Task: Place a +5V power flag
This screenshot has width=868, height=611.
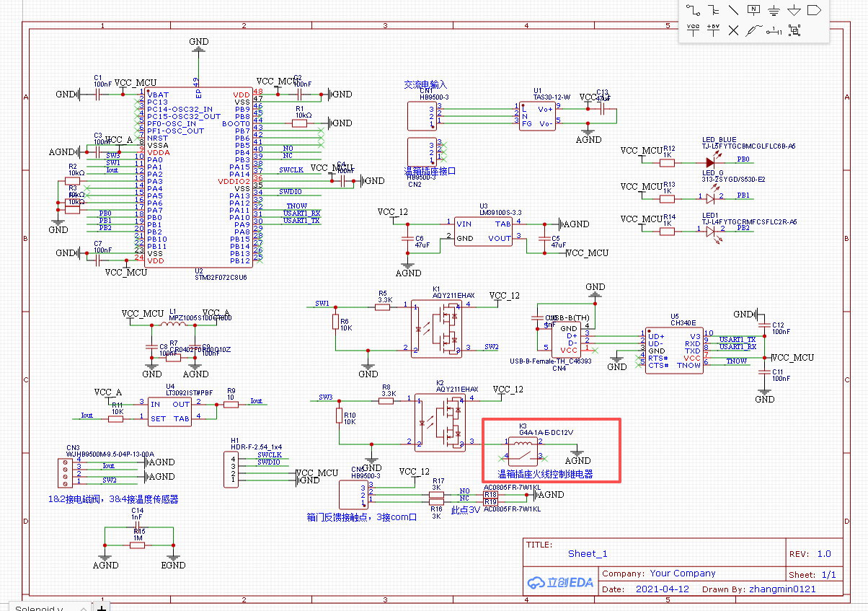Action: (x=714, y=30)
